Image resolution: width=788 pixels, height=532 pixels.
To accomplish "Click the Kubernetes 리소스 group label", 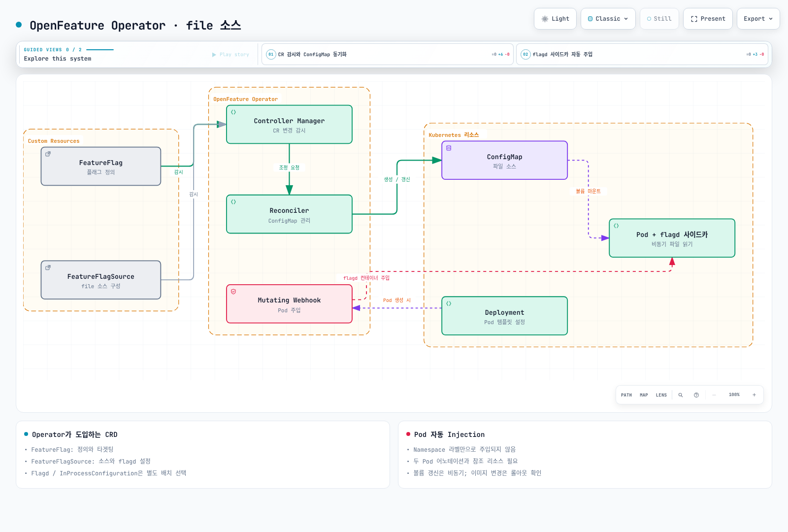I will (454, 135).
